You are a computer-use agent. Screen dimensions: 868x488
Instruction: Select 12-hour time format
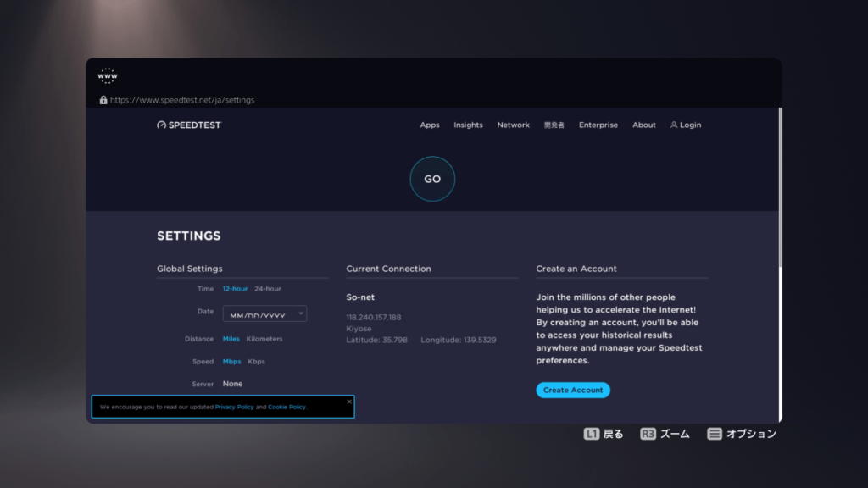235,289
